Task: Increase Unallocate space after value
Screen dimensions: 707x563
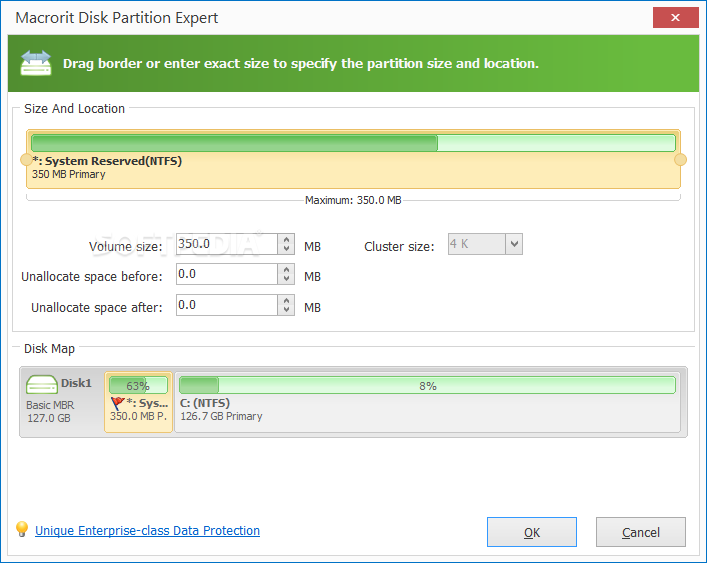Action: point(286,300)
